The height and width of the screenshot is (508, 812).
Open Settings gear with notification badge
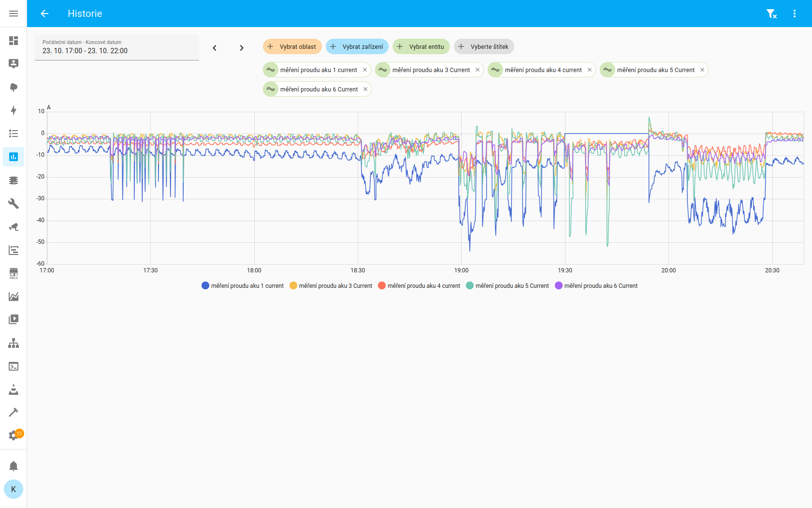[14, 435]
